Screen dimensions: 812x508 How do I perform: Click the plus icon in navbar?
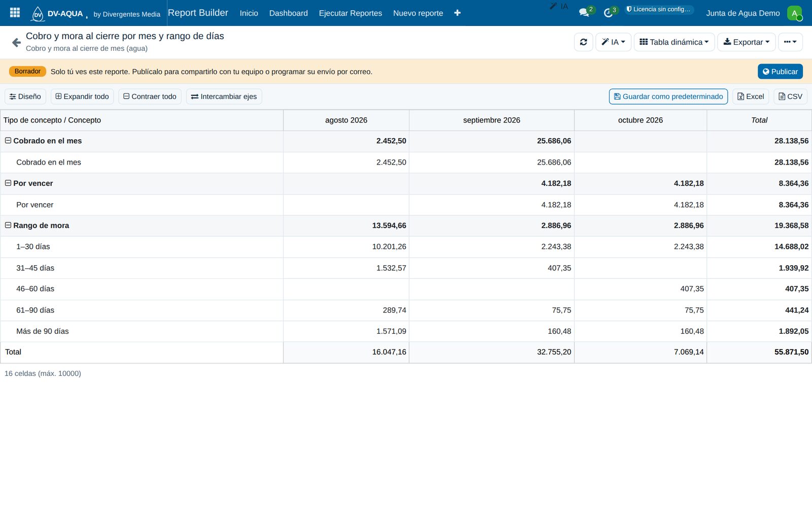tap(457, 13)
